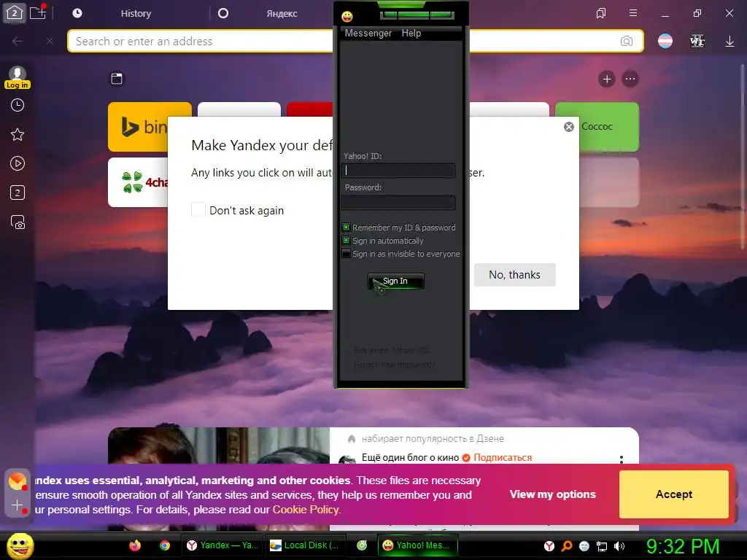Click No, thanks in the Yandex default dialog

pyautogui.click(x=514, y=275)
